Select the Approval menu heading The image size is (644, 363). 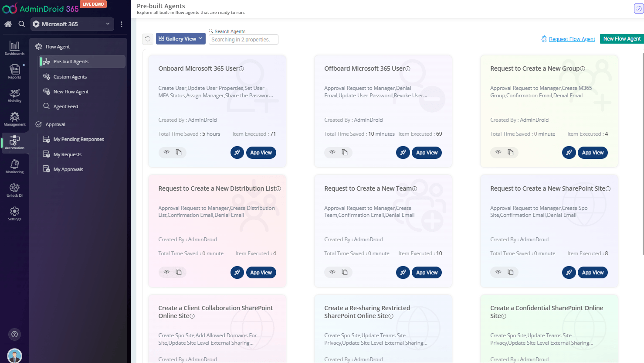55,124
